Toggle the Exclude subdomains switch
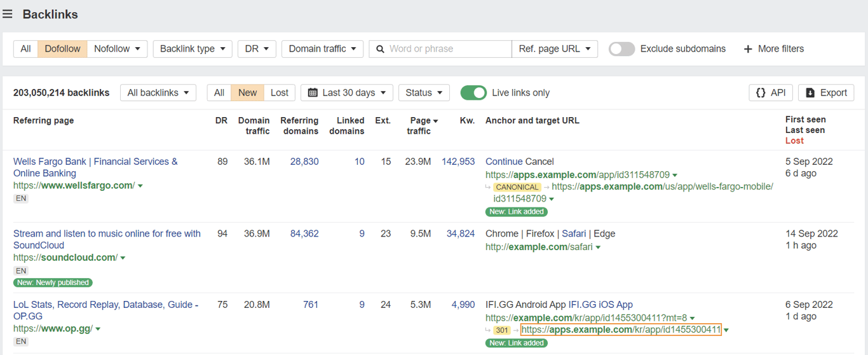Viewport: 868px width, 355px height. pos(621,49)
